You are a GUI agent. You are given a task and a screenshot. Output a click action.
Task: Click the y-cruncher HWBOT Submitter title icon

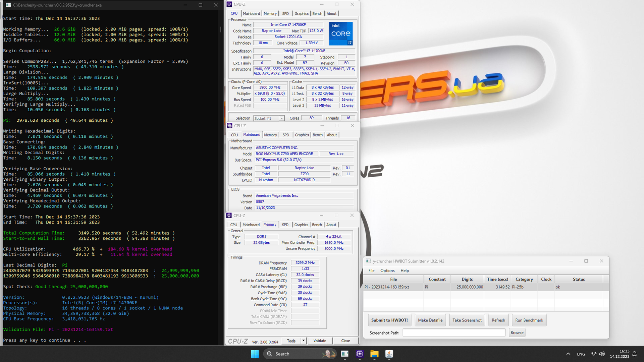[x=368, y=261]
